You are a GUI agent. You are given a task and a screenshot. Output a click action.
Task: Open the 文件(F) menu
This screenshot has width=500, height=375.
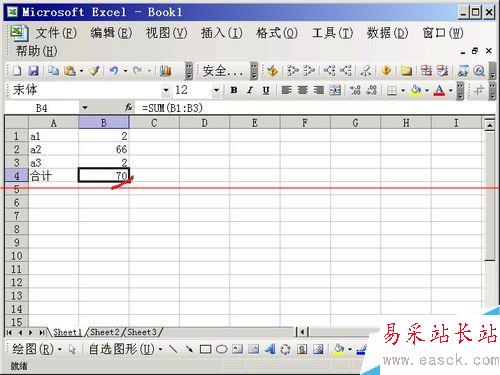click(56, 33)
